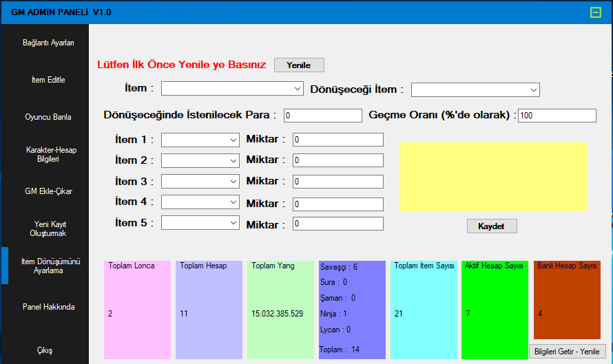
Task: Open Bağlantı Ayarları menu
Action: click(x=48, y=43)
